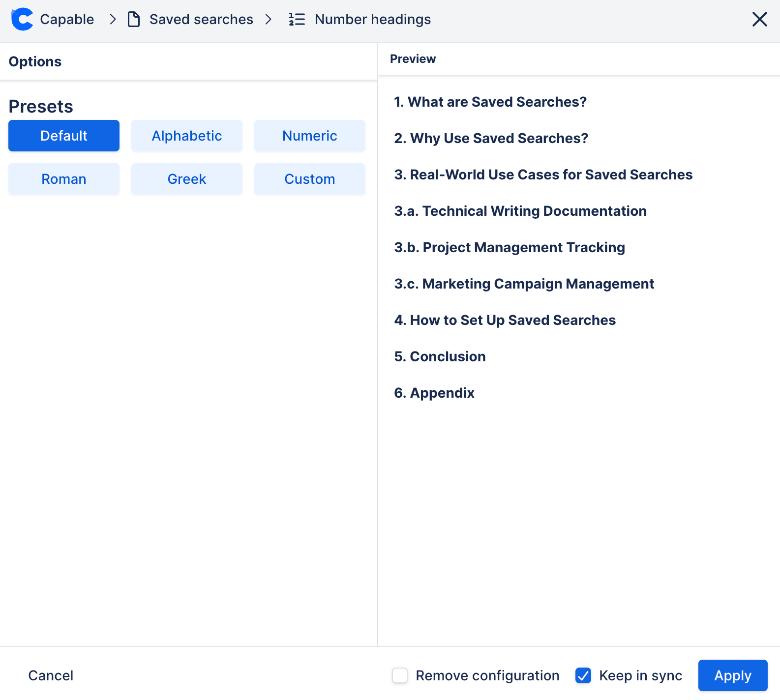Click the chevron after Capable

click(113, 20)
